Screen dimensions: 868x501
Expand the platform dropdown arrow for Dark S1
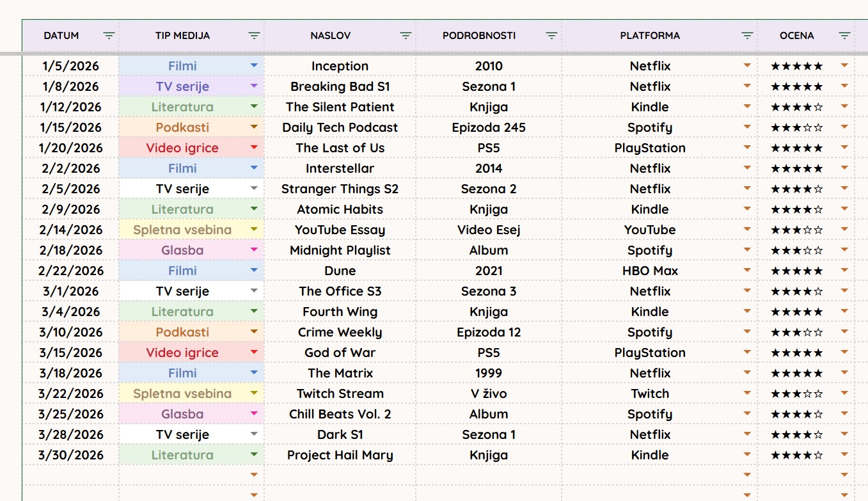[x=747, y=434]
